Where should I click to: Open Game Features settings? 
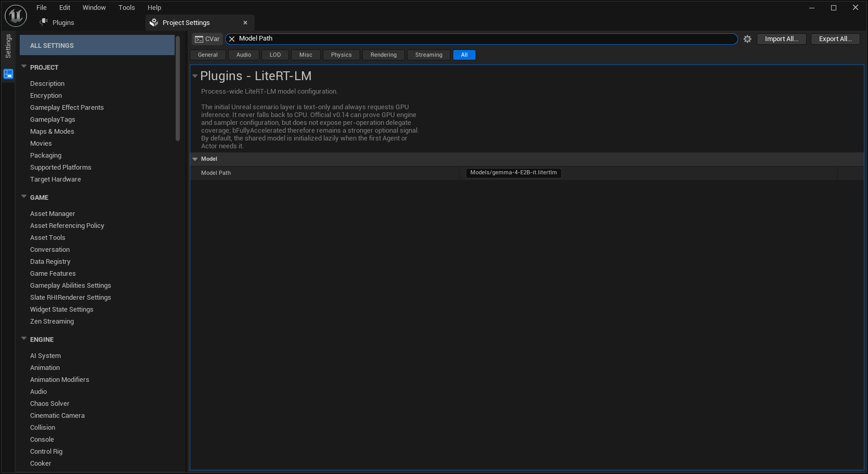(53, 273)
